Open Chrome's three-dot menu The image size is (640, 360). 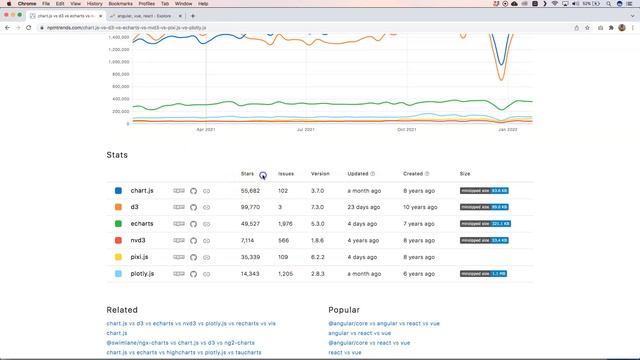pyautogui.click(x=633, y=28)
